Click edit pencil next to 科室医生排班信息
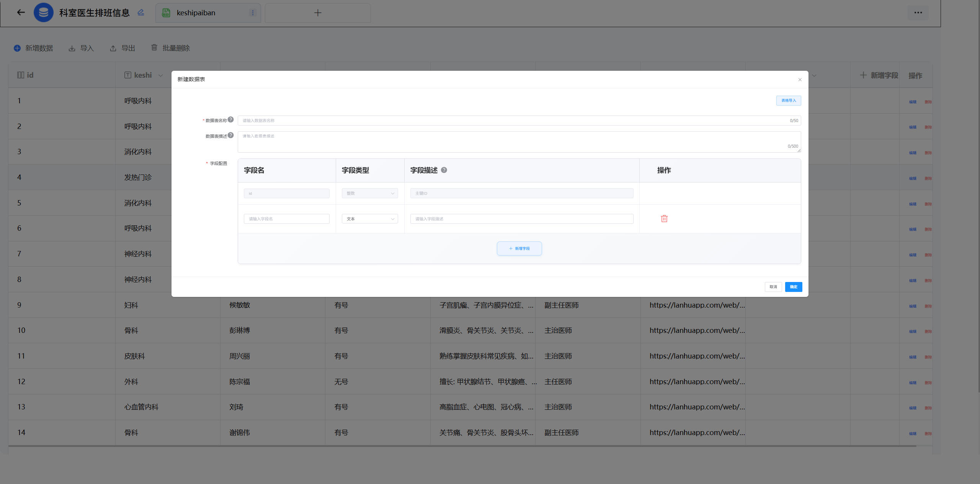This screenshot has width=980, height=484. click(141, 12)
